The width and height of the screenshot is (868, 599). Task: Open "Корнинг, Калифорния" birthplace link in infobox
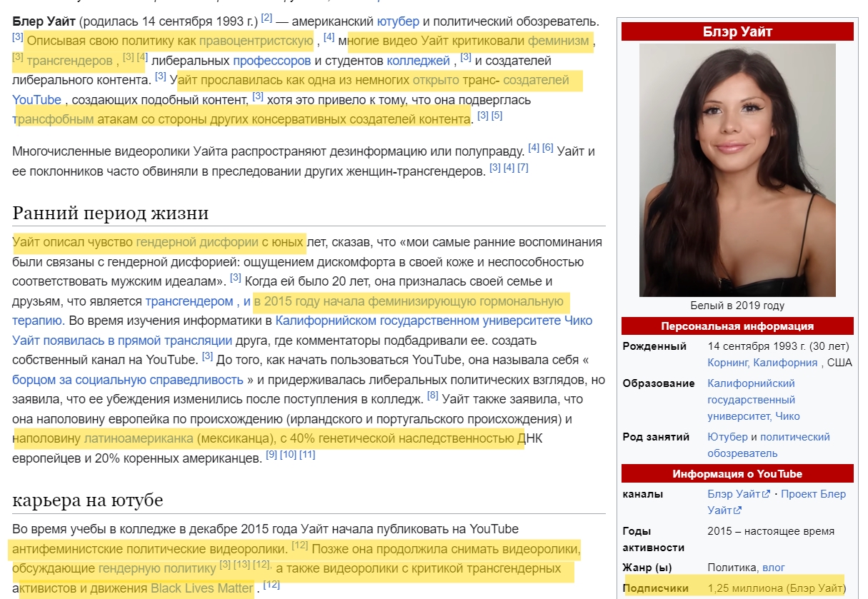[763, 363]
